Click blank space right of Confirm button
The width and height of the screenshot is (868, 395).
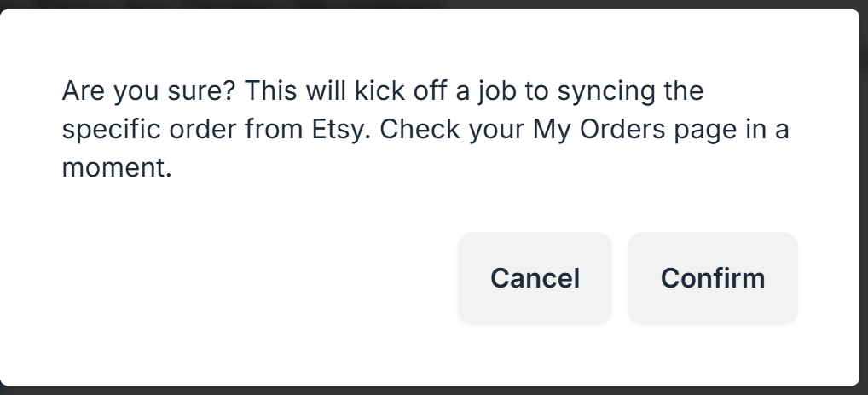click(x=827, y=278)
